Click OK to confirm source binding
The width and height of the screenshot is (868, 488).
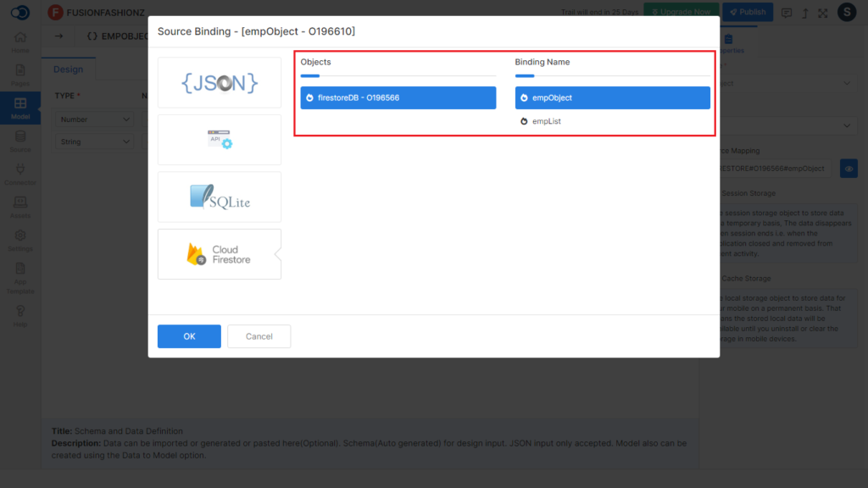point(189,336)
